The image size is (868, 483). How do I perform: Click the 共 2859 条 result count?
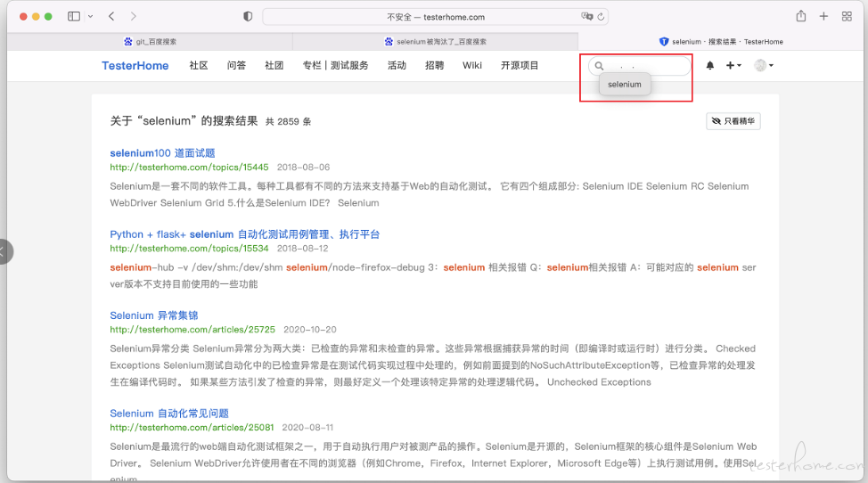(x=289, y=122)
